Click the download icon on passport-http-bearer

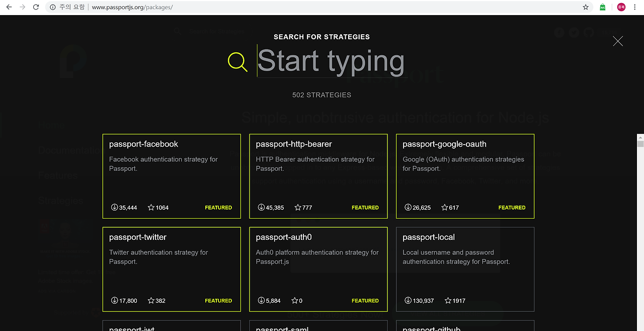261,207
